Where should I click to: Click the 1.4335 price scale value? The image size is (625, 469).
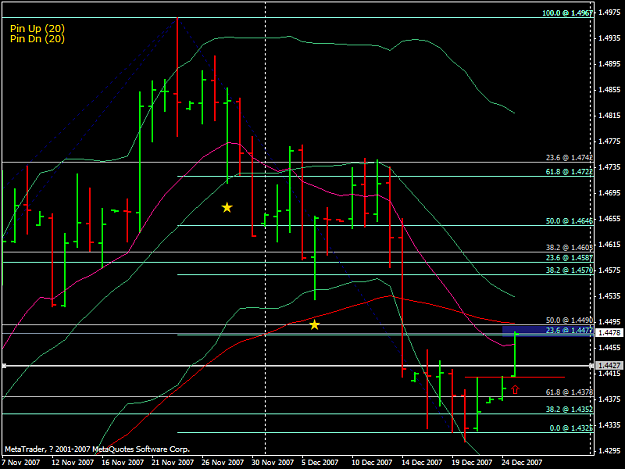click(609, 425)
